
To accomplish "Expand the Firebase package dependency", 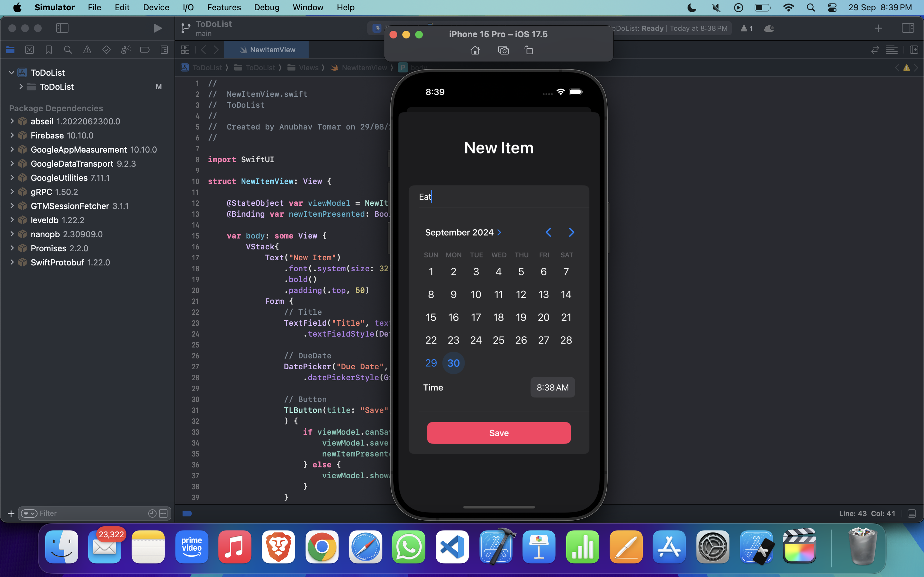I will click(12, 135).
